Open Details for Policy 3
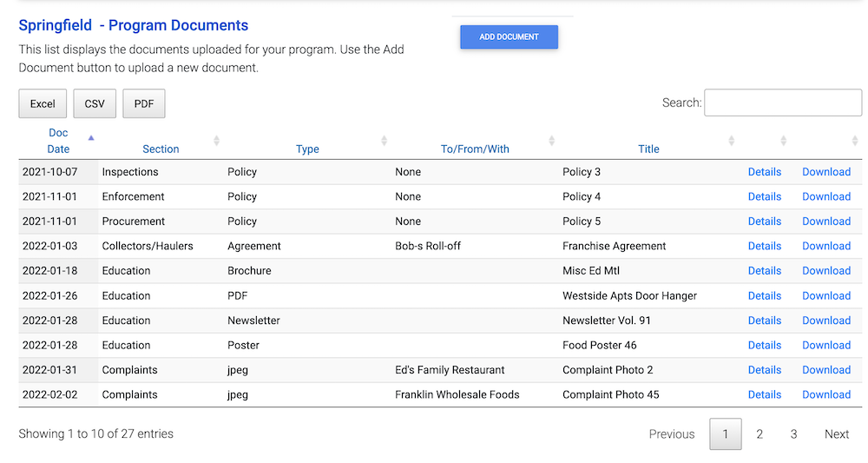The height and width of the screenshot is (463, 868). (x=764, y=172)
